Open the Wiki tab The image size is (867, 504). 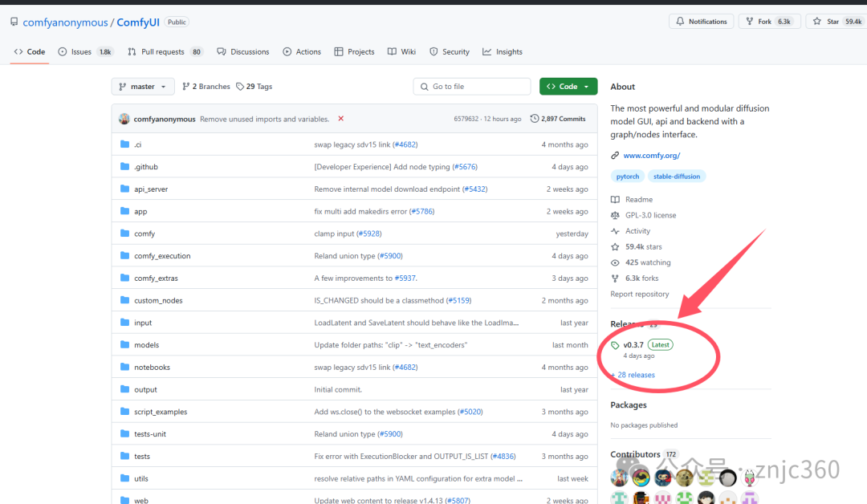401,51
